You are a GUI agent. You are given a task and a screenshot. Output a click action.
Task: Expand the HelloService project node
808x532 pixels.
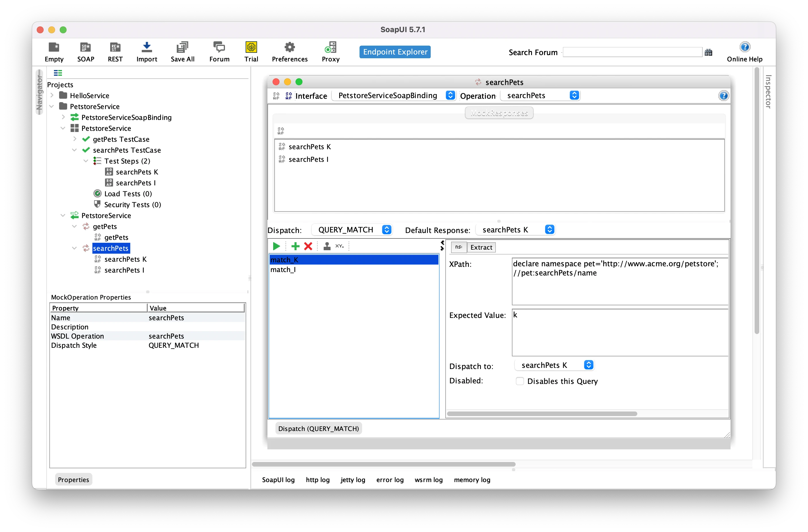click(52, 95)
